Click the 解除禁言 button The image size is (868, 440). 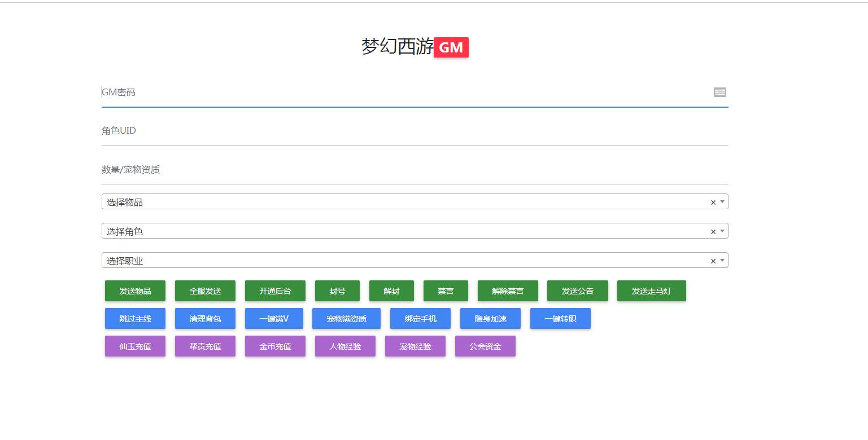pos(508,291)
